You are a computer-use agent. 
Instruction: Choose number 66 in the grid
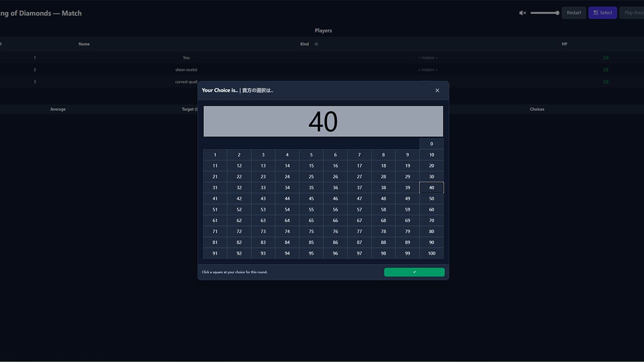click(335, 221)
